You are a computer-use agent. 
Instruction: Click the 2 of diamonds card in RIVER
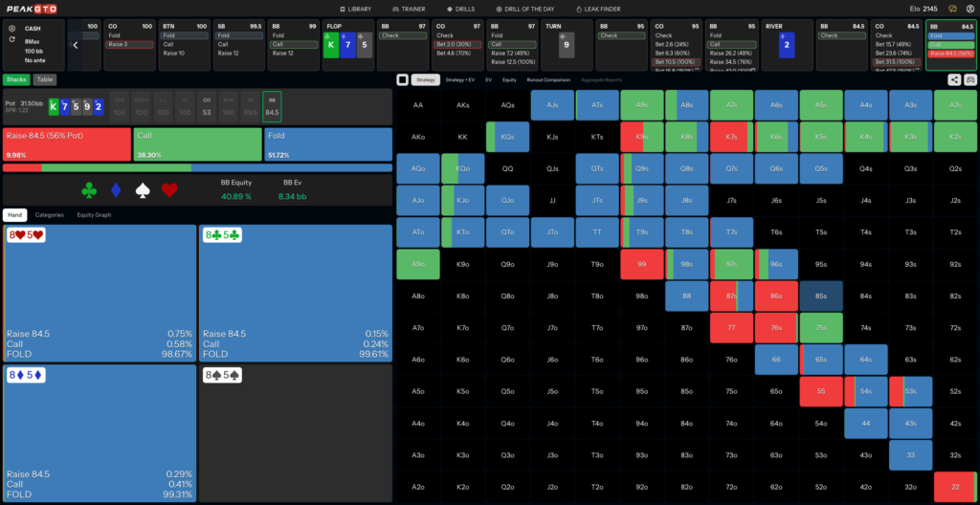(787, 45)
